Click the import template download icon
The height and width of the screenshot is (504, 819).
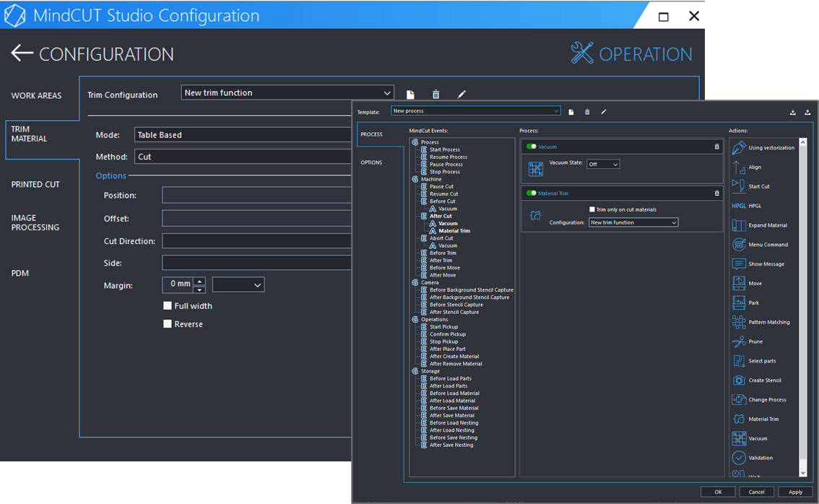coord(792,113)
